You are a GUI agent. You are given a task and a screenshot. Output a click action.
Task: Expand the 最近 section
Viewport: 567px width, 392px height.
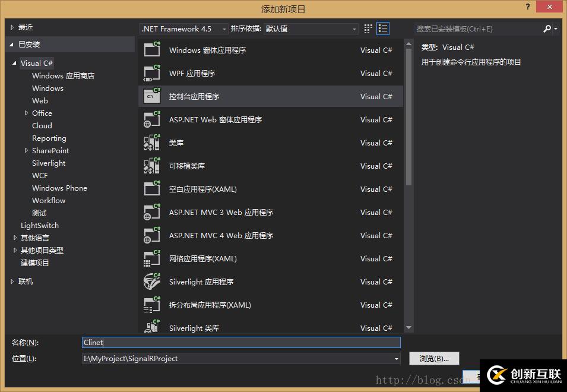pos(12,27)
